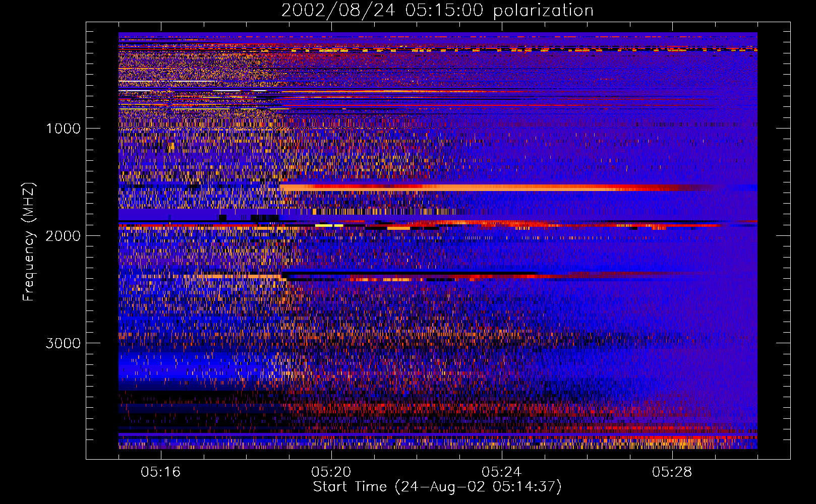Click the plot title "2002/08/24 05:15:00 polarization"
The height and width of the screenshot is (504, 816).
(x=437, y=11)
